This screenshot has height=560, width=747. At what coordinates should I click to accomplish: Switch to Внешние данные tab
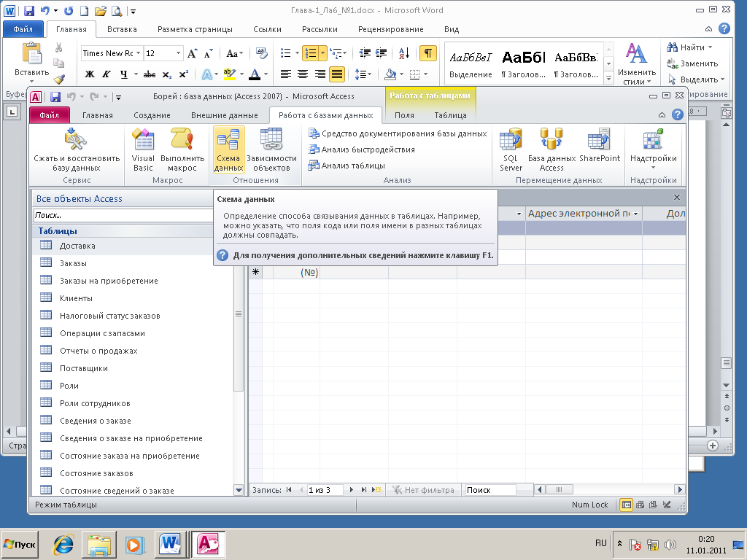(x=225, y=115)
